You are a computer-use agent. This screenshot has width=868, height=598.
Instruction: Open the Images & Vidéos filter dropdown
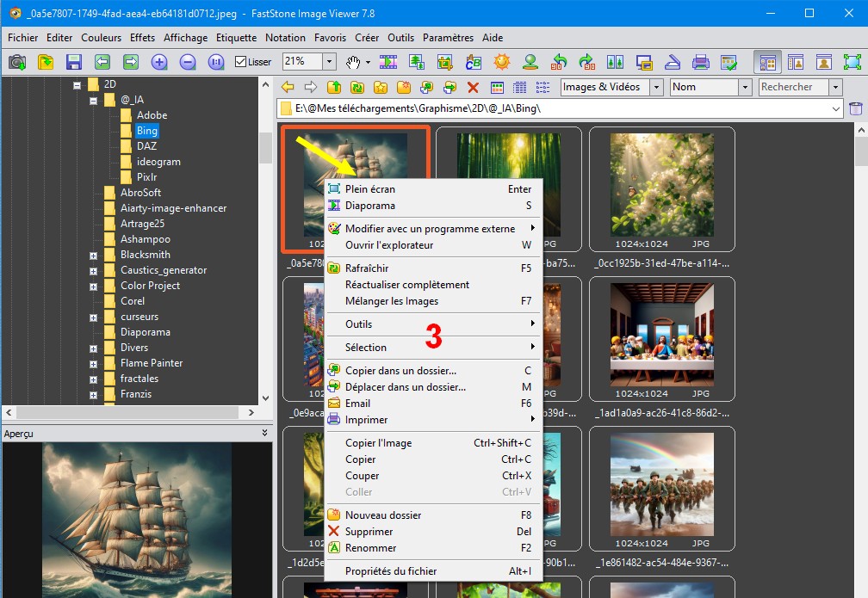coord(656,87)
